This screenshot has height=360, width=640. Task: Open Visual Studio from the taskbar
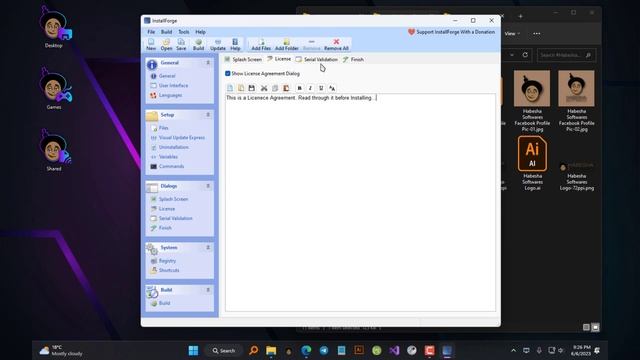pyautogui.click(x=394, y=351)
